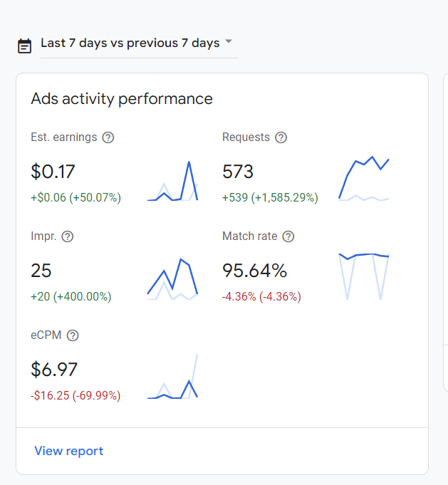Click the $6.97 eCPM value
Screen dimensions: 448x485
pyautogui.click(x=54, y=370)
